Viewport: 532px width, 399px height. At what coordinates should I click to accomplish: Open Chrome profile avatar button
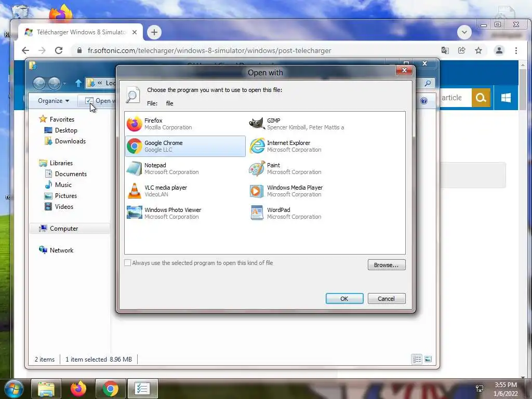[499, 50]
